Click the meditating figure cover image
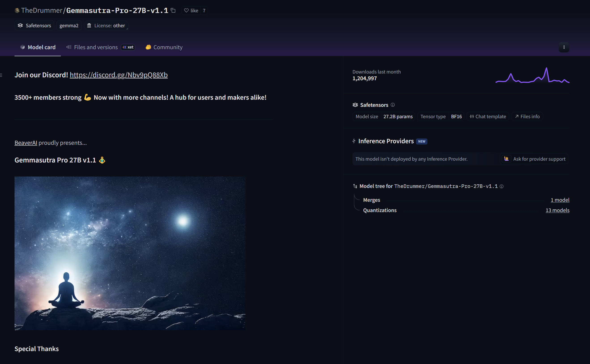 click(x=130, y=253)
